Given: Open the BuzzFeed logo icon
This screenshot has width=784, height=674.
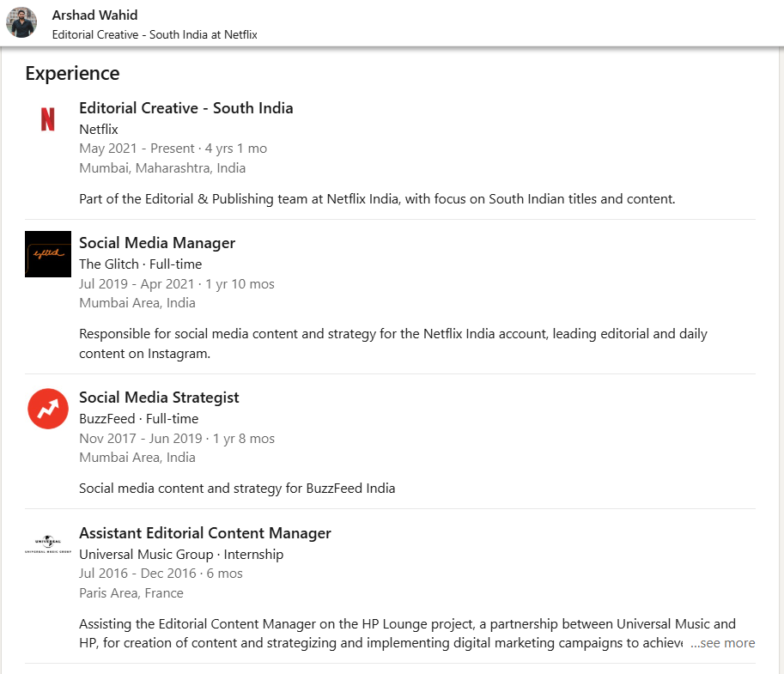Looking at the screenshot, I should [48, 409].
